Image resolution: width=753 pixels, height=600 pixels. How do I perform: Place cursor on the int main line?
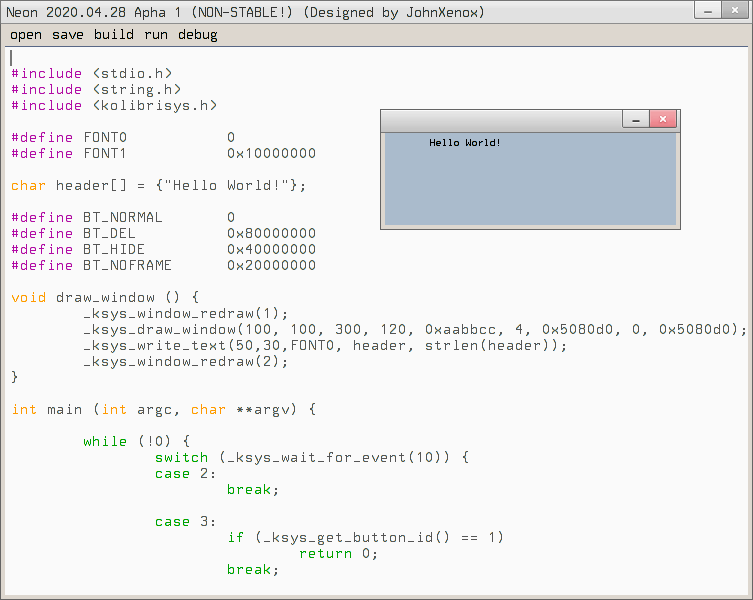coord(163,410)
